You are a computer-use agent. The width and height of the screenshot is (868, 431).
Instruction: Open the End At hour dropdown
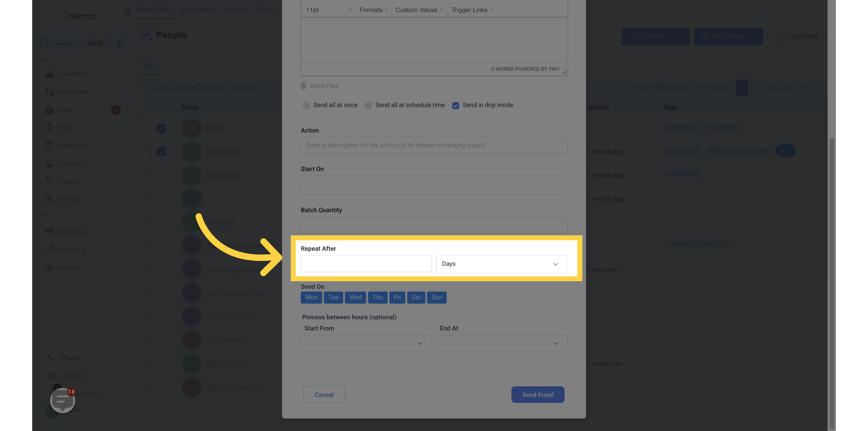[501, 343]
